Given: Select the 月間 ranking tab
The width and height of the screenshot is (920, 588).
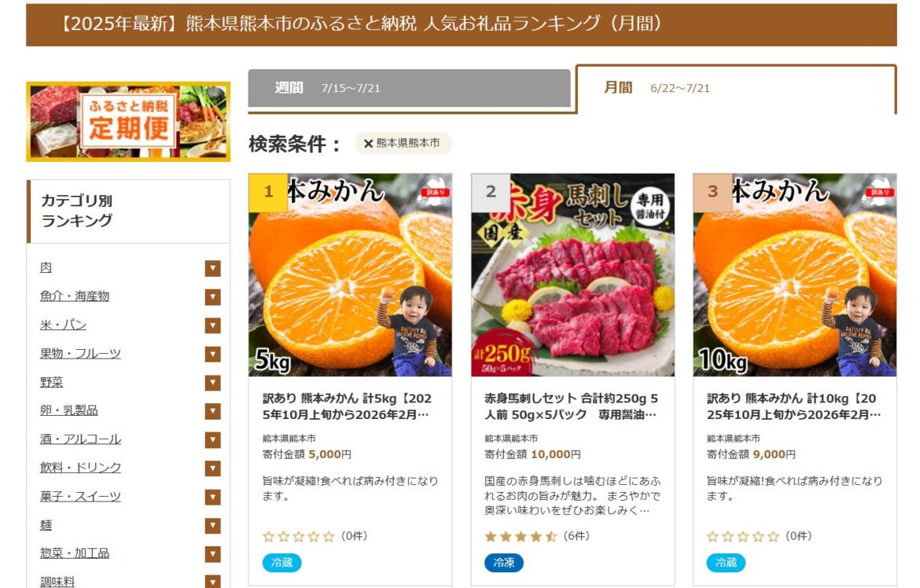Looking at the screenshot, I should [736, 89].
